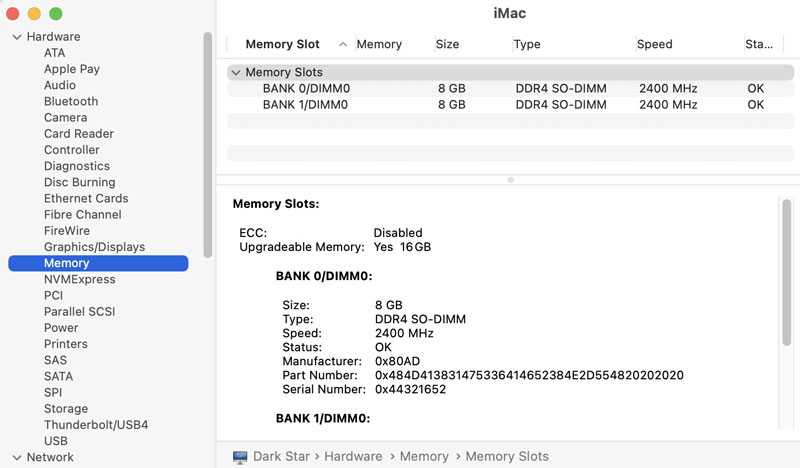Select Camera in the sidebar
Viewport: 800px width, 468px height.
coord(65,117)
